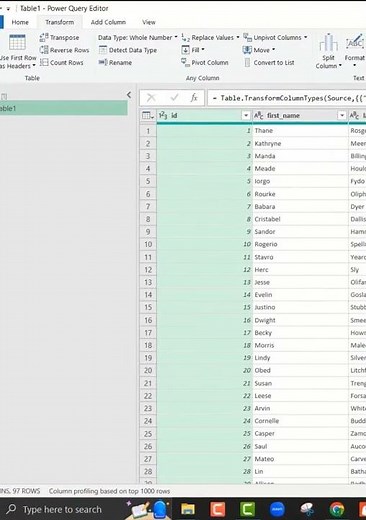Click the Split Column icon

(x=328, y=43)
